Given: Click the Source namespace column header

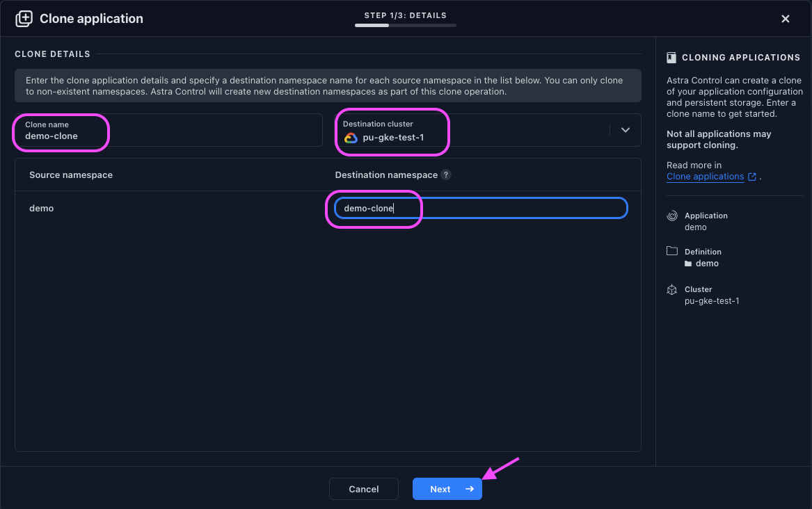Looking at the screenshot, I should pos(71,175).
